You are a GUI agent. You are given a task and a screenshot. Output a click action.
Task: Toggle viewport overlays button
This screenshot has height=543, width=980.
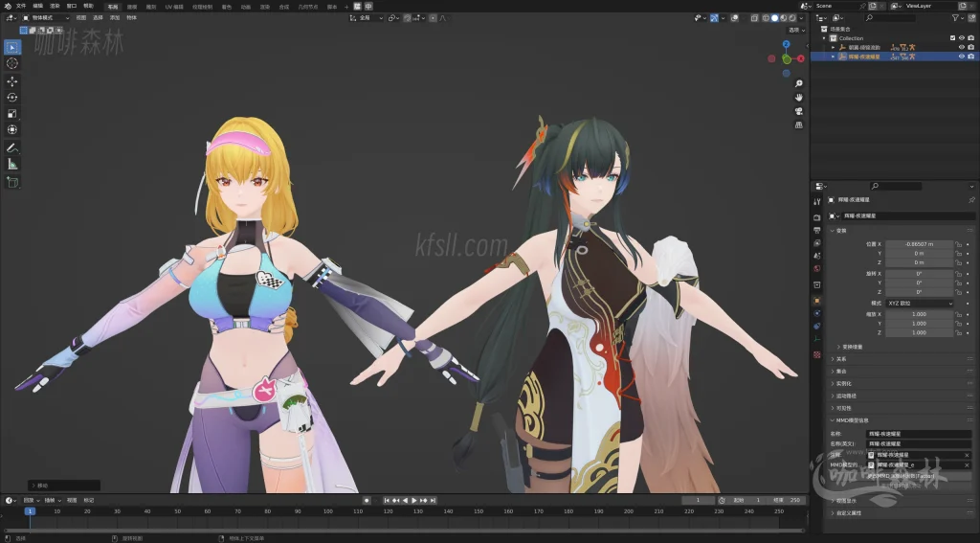click(x=734, y=18)
